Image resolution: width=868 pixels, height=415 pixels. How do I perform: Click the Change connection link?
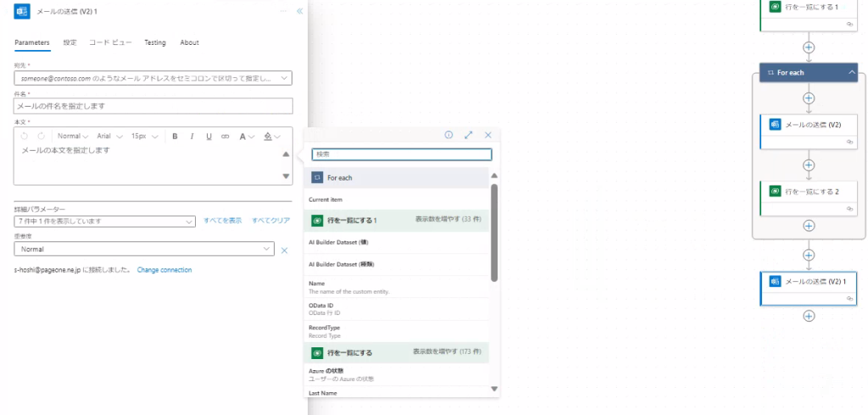(x=164, y=270)
